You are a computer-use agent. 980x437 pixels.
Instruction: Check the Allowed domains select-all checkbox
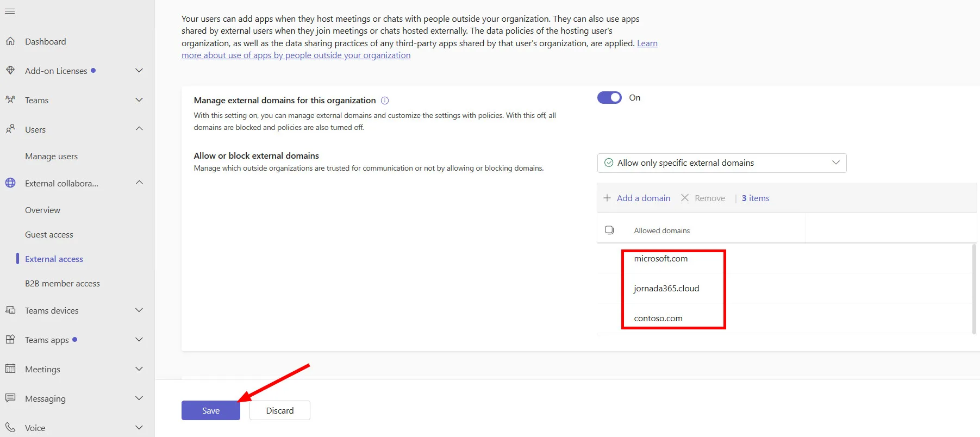pyautogui.click(x=609, y=230)
